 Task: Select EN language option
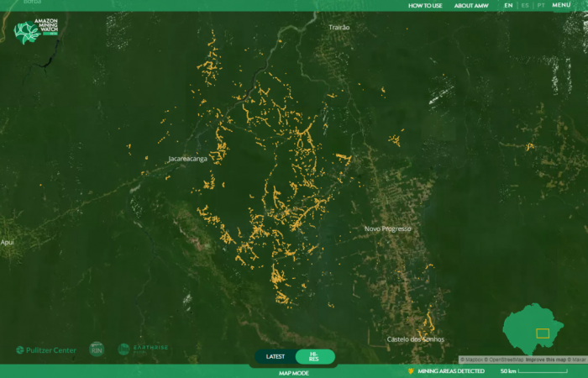(508, 5)
